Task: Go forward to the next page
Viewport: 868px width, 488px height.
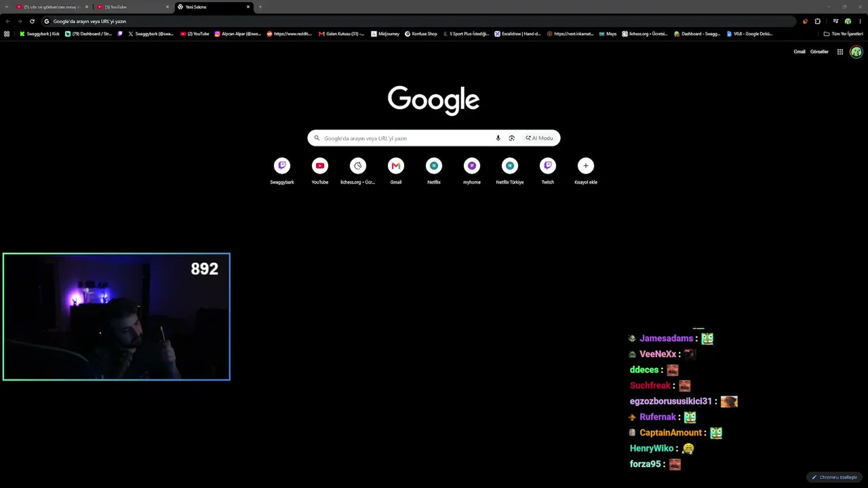Action: tap(20, 21)
